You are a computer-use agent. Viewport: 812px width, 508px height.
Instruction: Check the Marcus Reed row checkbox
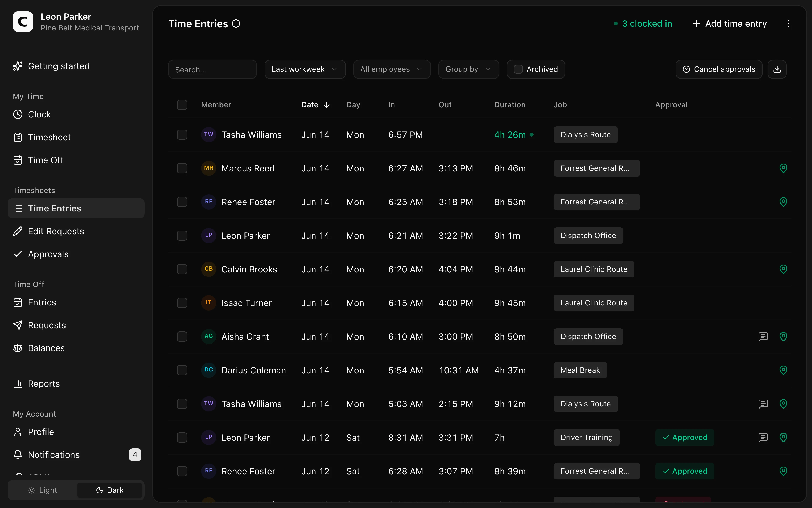182,168
